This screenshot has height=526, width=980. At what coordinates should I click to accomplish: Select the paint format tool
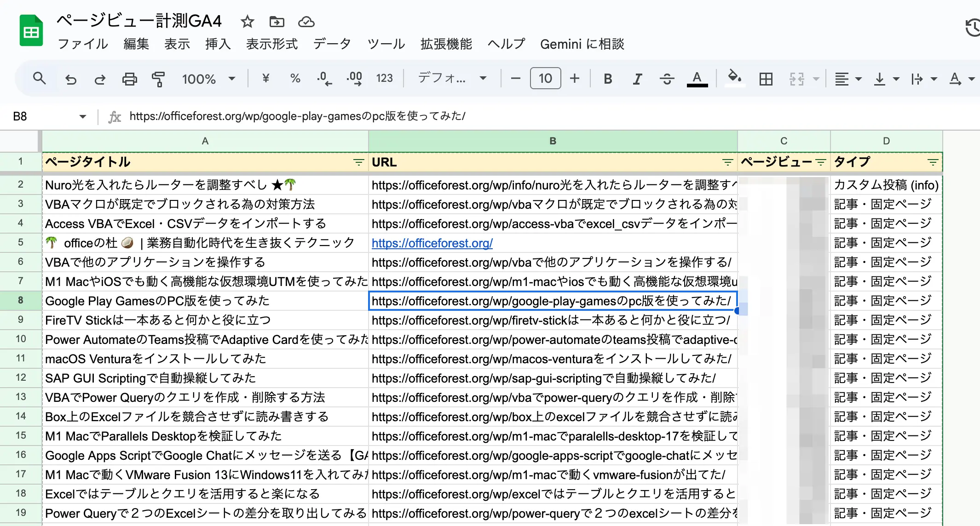[158, 79]
